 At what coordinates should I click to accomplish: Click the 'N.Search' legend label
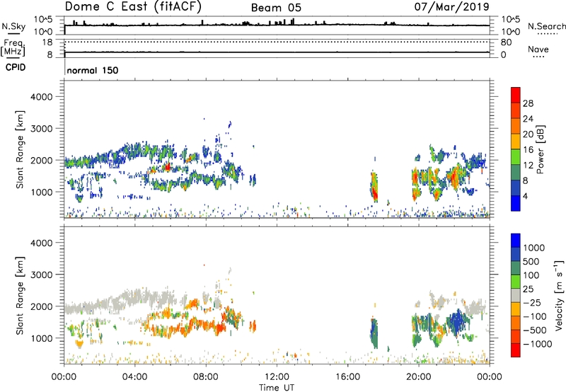[546, 26]
